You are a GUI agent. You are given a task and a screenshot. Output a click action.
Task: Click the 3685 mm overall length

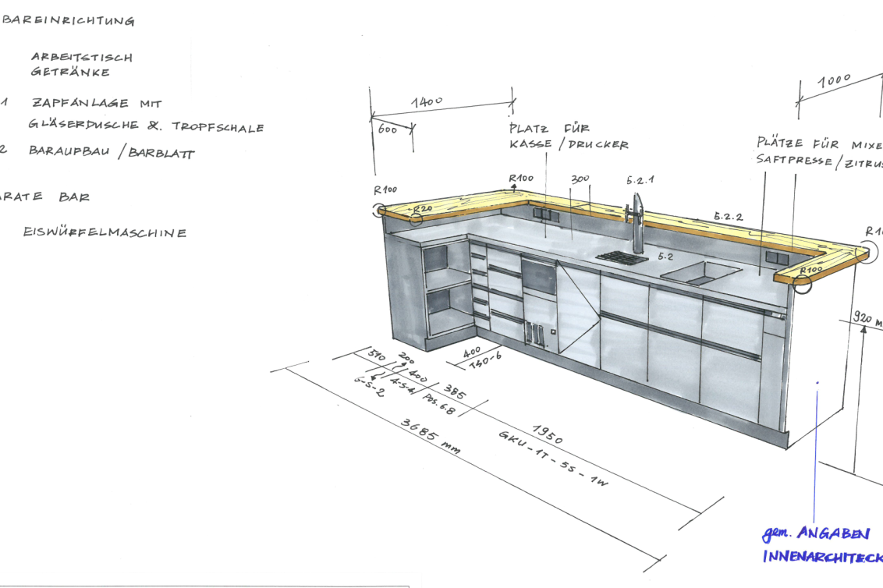pos(430,436)
